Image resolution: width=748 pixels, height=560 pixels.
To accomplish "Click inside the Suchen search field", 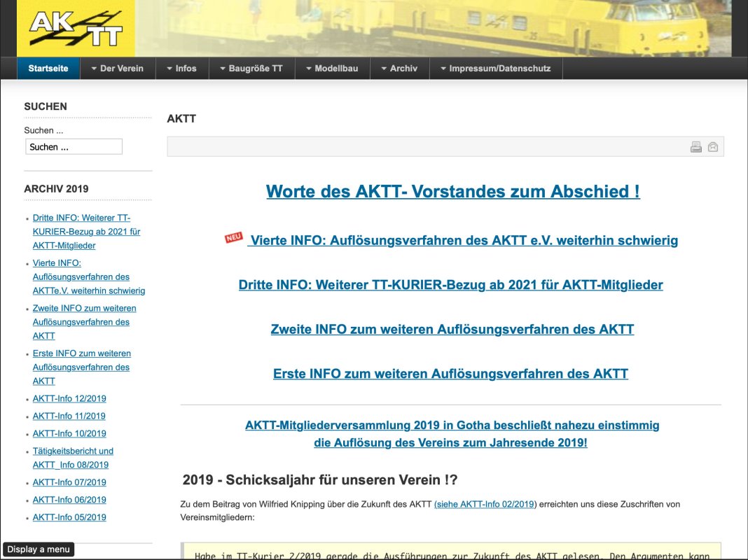I will click(74, 146).
